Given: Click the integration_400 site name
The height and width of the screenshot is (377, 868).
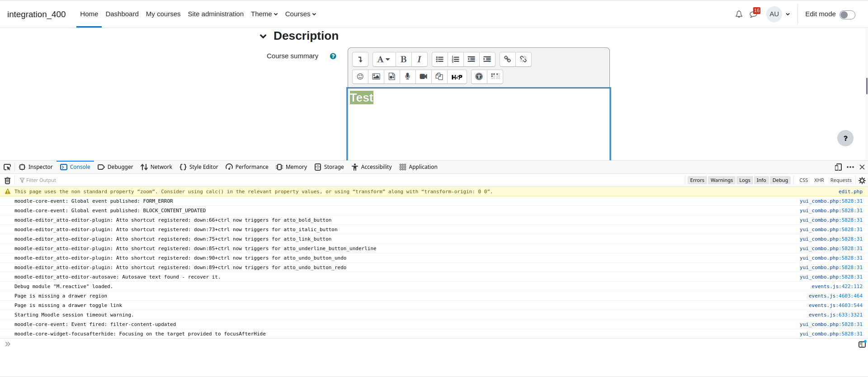Looking at the screenshot, I should tap(37, 14).
